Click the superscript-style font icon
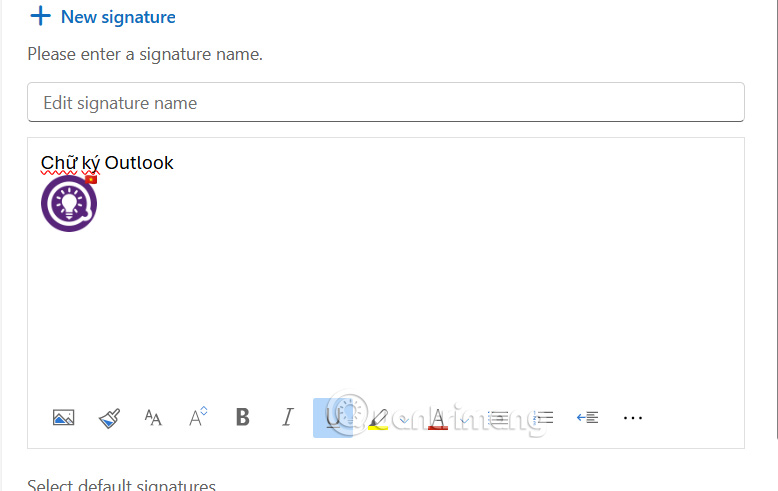The image size is (778, 491). (198, 417)
